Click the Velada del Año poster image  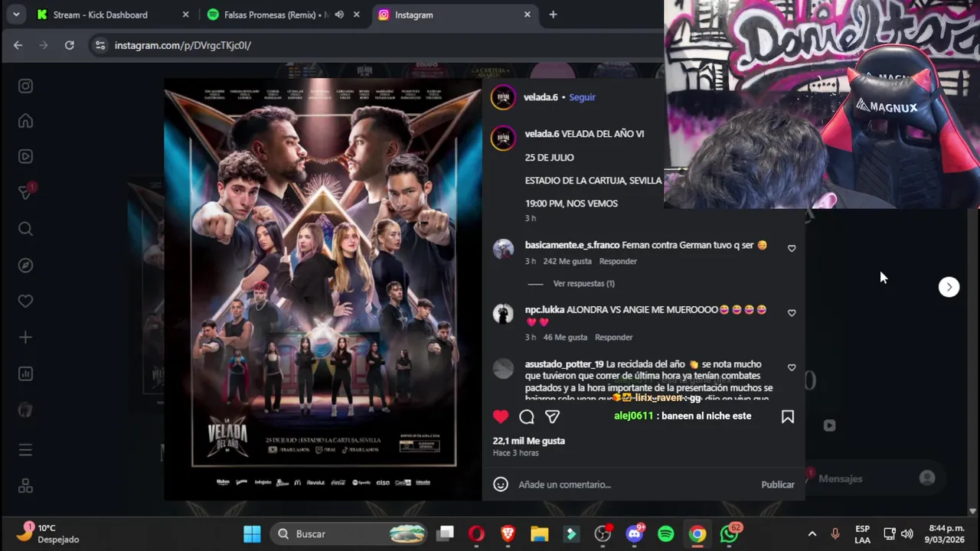pyautogui.click(x=324, y=289)
